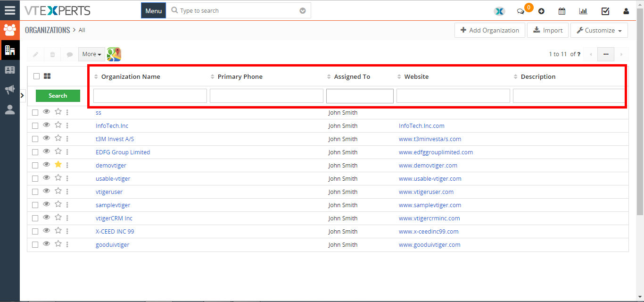The height and width of the screenshot is (302, 644).
Task: Click the Organization Name filter field
Action: 150,96
